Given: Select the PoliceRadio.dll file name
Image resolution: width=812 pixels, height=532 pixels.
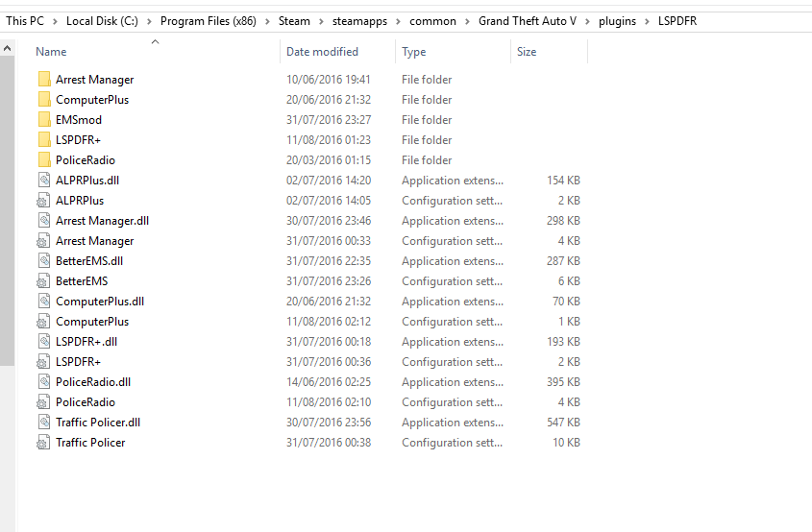Looking at the screenshot, I should click(93, 382).
